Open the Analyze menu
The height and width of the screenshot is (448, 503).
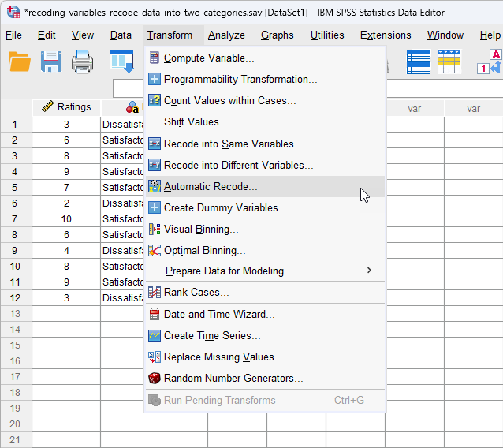click(x=226, y=35)
